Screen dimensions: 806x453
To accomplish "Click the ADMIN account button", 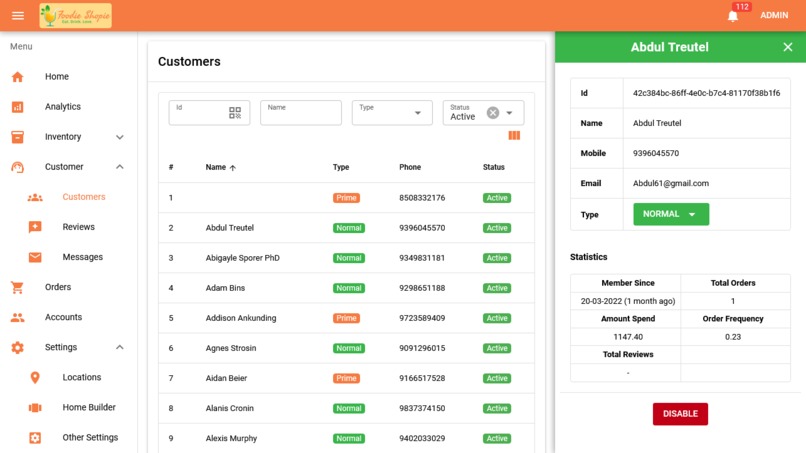I will click(x=774, y=15).
